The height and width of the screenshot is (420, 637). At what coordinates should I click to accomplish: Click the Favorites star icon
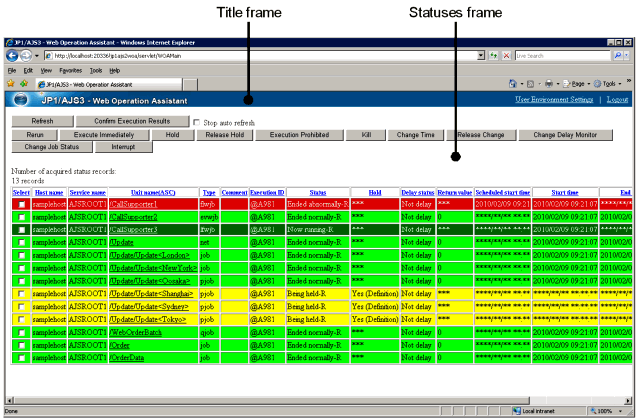point(10,85)
